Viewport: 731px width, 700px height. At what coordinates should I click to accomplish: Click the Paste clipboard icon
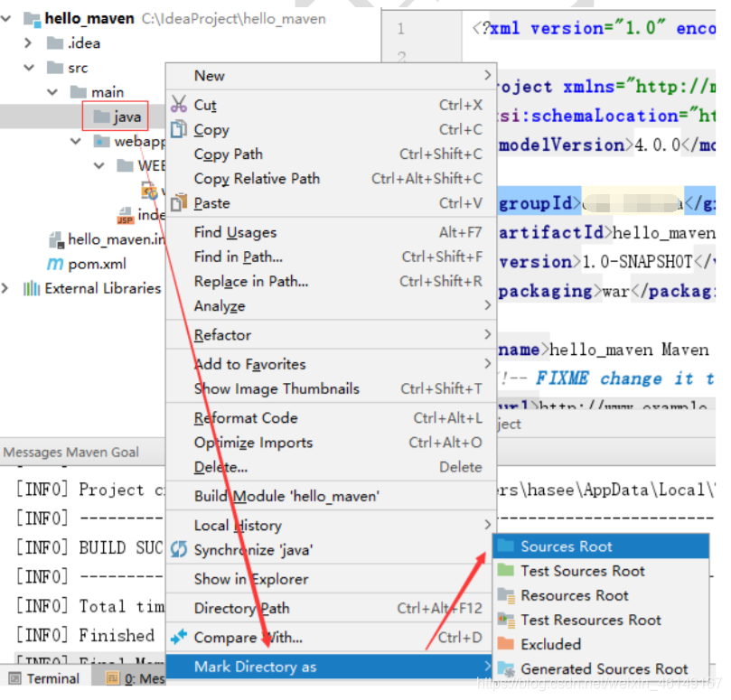click(179, 202)
